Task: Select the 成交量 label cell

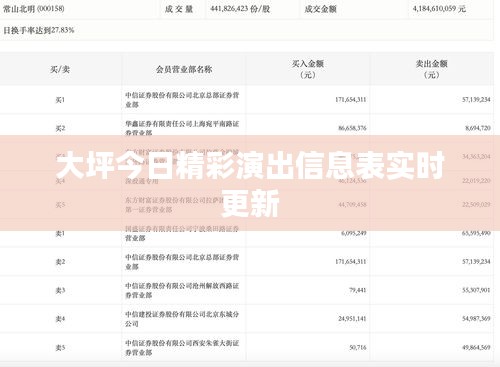Action: 179,9
